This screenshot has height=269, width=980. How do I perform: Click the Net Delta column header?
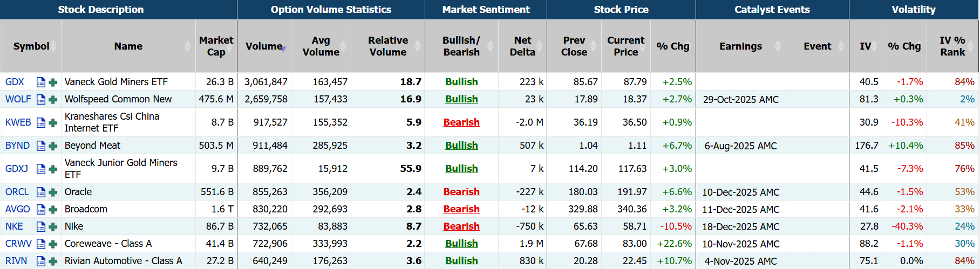coord(522,46)
